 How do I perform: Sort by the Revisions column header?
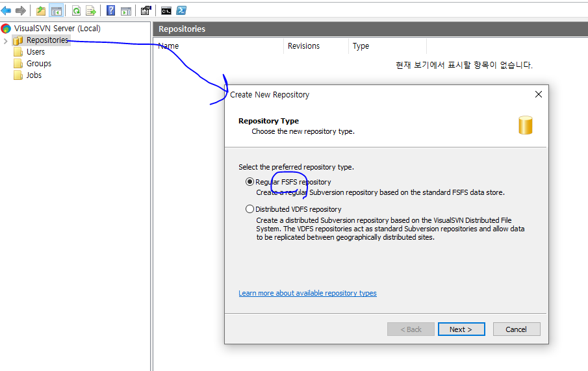316,46
